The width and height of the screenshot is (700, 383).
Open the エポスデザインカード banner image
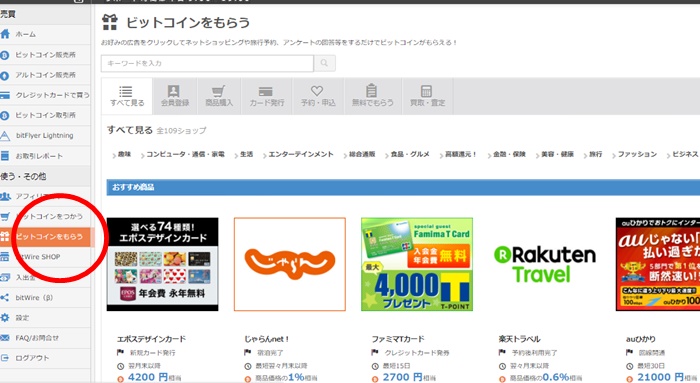coord(162,264)
